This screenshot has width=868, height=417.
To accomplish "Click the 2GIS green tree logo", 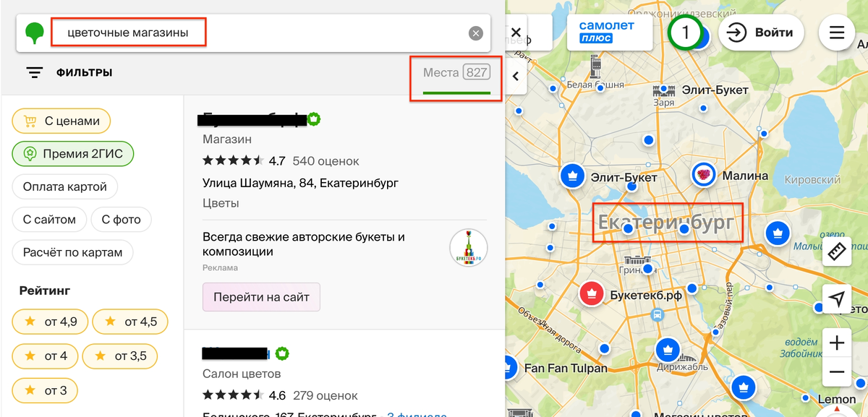I will coord(34,33).
